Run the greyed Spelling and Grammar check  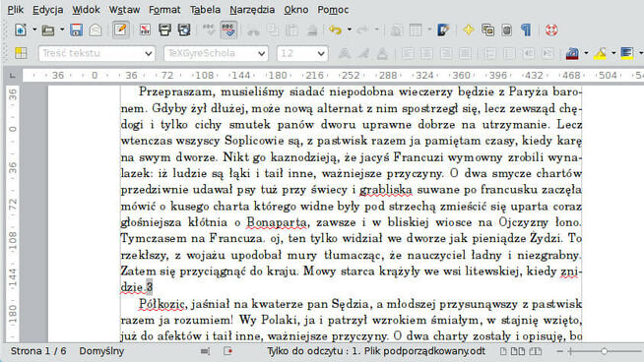point(209,30)
